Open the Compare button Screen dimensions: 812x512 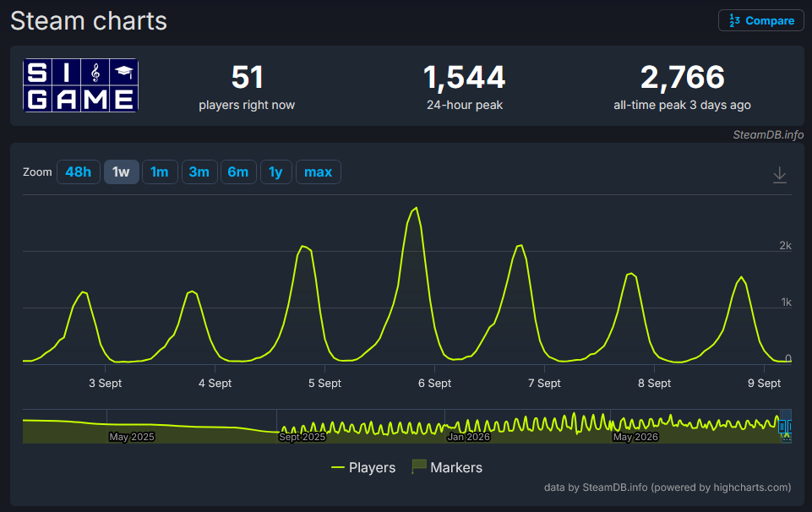point(760,21)
